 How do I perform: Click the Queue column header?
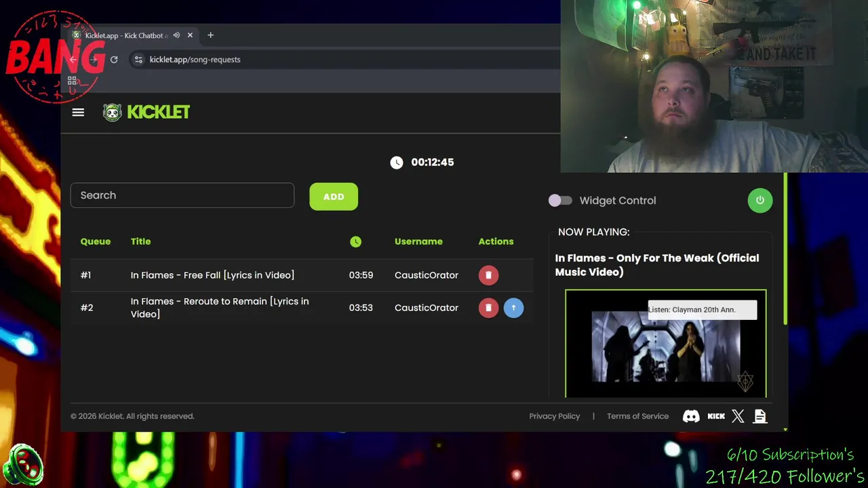coord(96,241)
